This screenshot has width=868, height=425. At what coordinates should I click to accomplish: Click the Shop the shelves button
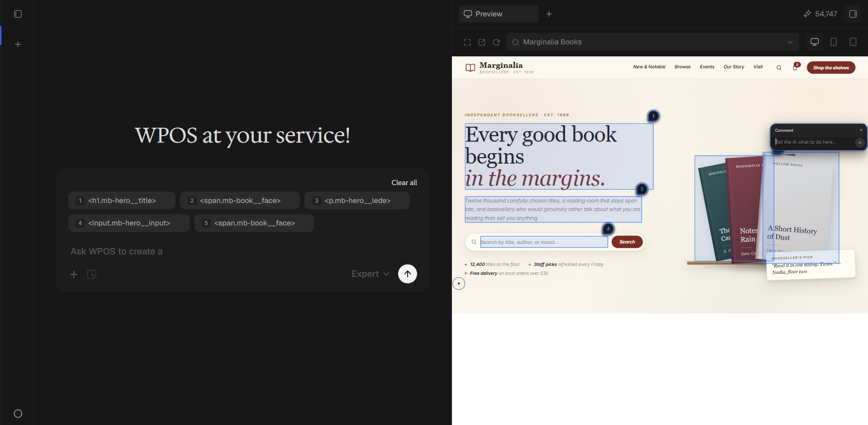pos(831,68)
